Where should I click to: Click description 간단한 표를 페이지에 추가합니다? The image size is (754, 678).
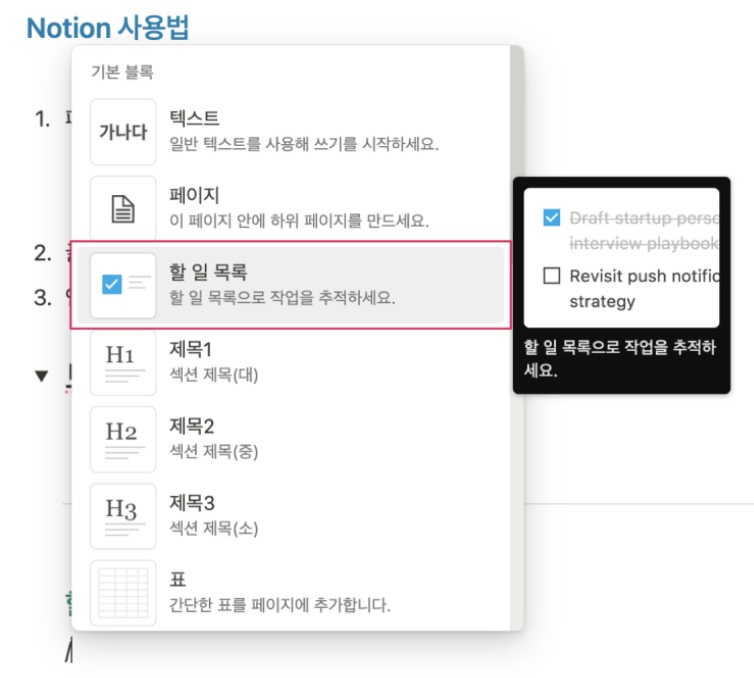280,605
